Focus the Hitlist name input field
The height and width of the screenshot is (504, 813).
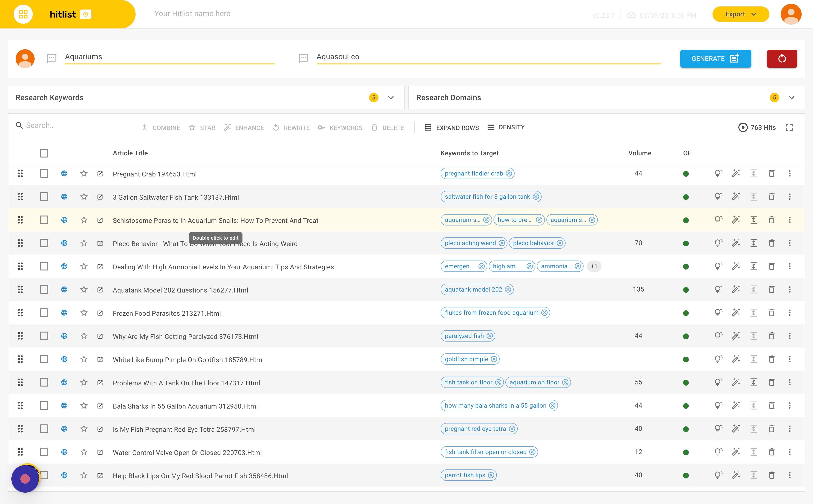pos(207,14)
